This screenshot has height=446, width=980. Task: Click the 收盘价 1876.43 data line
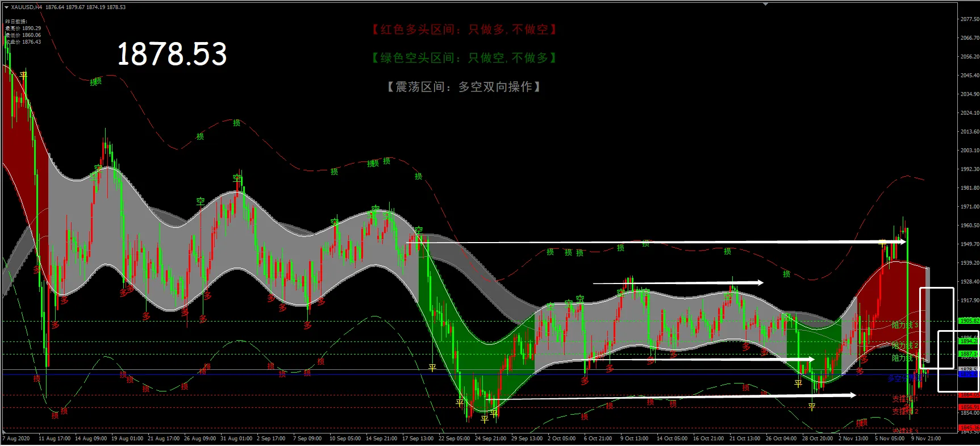click(23, 42)
